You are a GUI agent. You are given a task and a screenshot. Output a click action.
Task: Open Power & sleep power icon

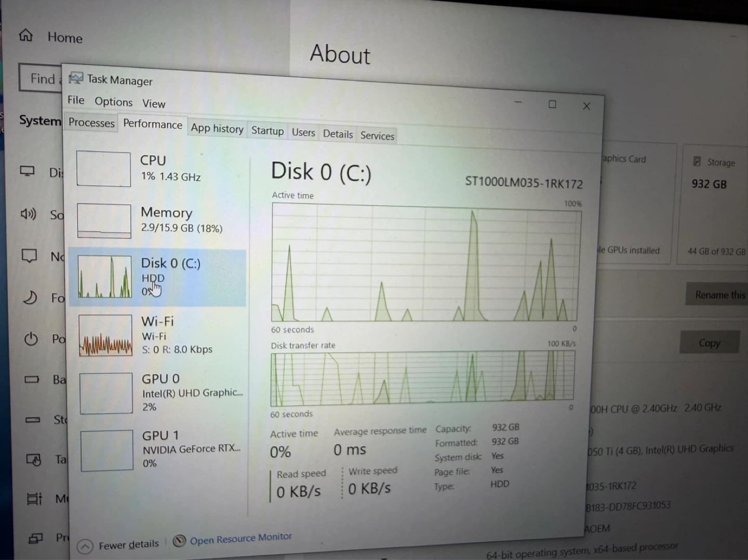pos(31,339)
